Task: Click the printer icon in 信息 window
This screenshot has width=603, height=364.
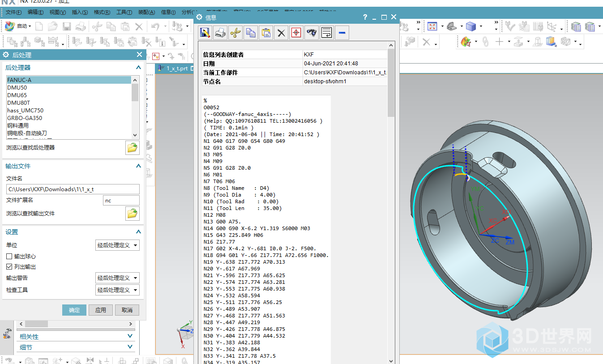Action: 221,32
